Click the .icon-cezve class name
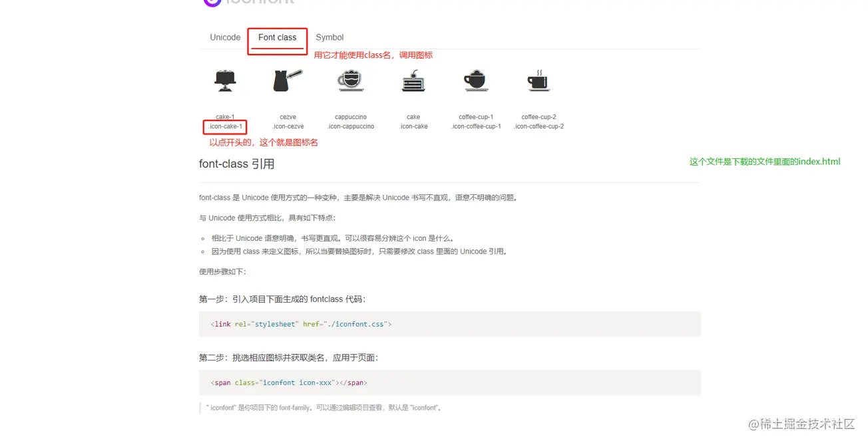The width and height of the screenshot is (868, 443). click(x=288, y=126)
